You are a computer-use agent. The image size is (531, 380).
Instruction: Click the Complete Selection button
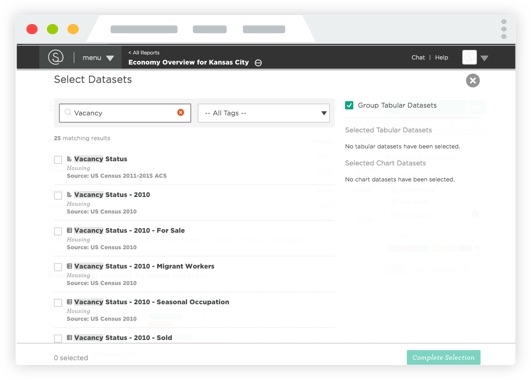[x=443, y=357]
